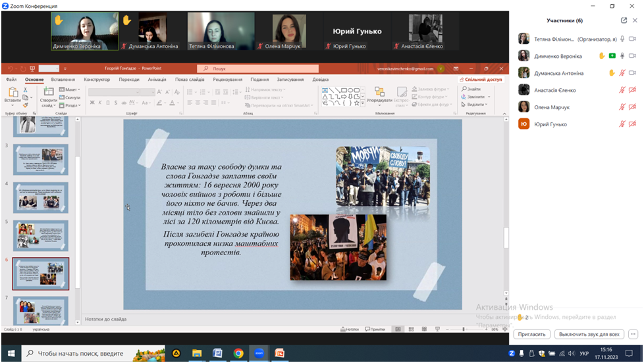Expand Розділ section dropdown

(72, 105)
